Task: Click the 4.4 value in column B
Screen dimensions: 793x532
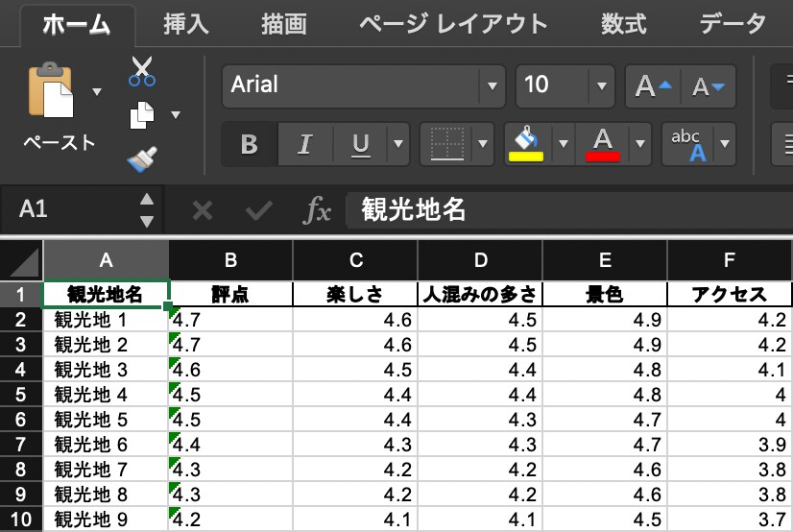Action: (x=230, y=445)
